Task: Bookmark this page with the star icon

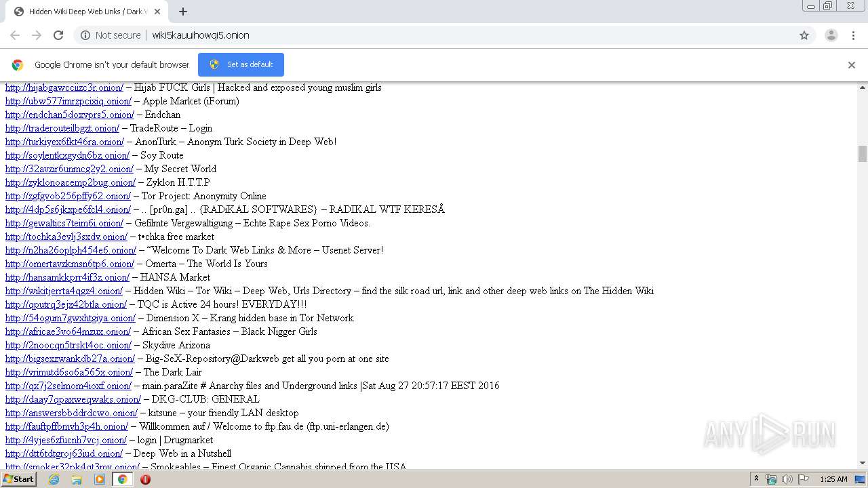Action: (804, 35)
